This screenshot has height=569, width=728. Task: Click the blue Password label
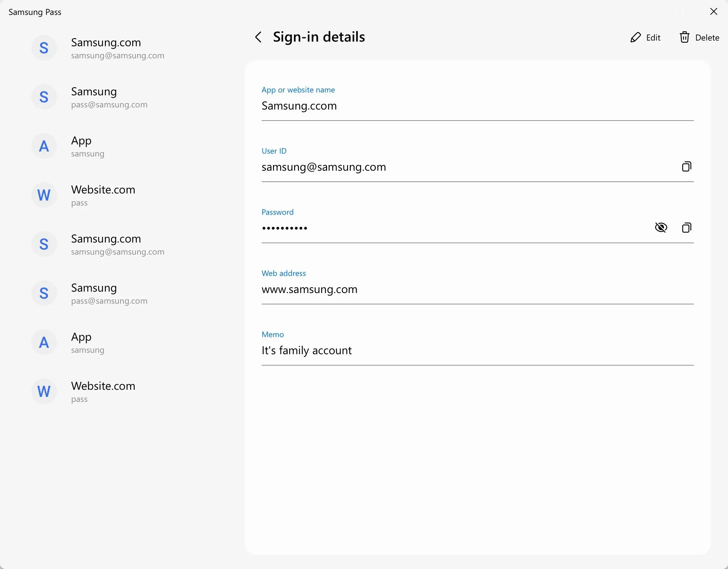click(x=278, y=212)
